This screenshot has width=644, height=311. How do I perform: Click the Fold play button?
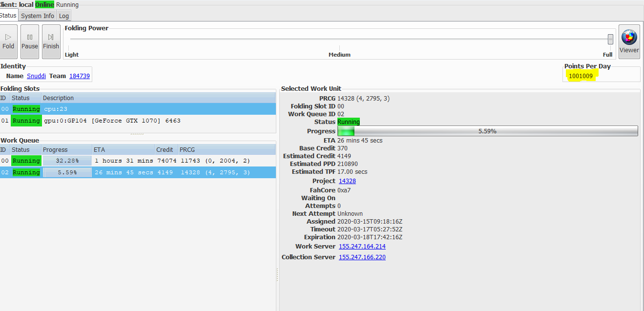pos(8,41)
